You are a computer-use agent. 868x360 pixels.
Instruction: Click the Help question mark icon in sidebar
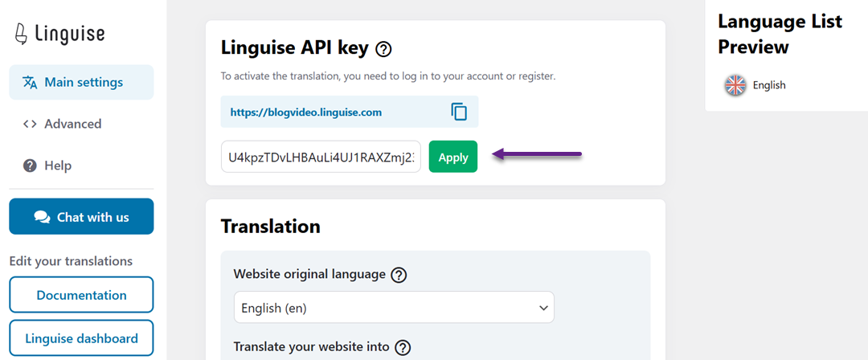pos(30,165)
